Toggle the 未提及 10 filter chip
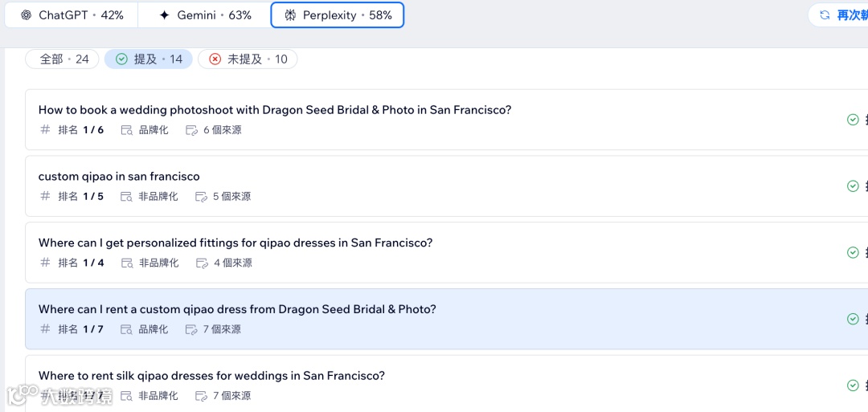This screenshot has width=868, height=412. [x=248, y=59]
